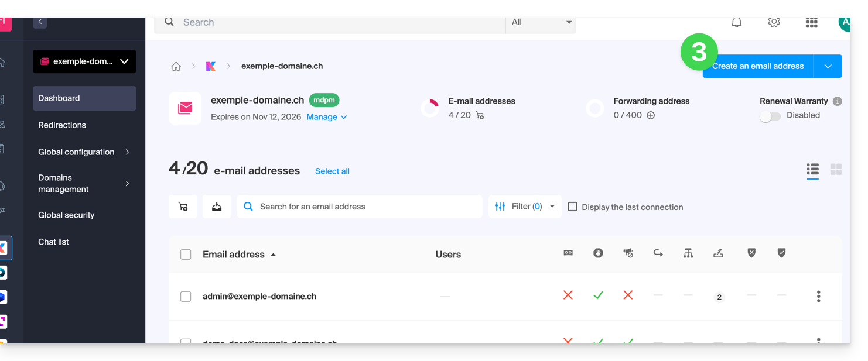Open Redirections in the sidebar
This screenshot has width=868, height=361.
click(x=62, y=125)
